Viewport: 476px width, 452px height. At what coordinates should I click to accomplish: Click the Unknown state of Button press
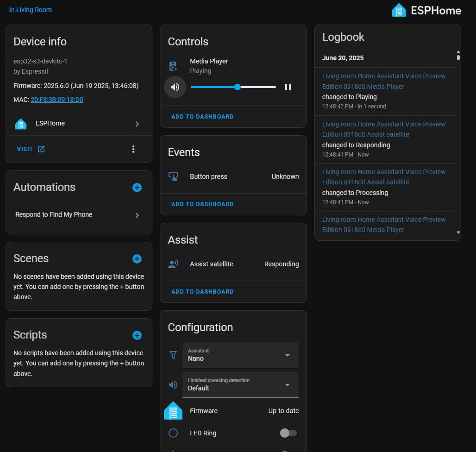[285, 176]
